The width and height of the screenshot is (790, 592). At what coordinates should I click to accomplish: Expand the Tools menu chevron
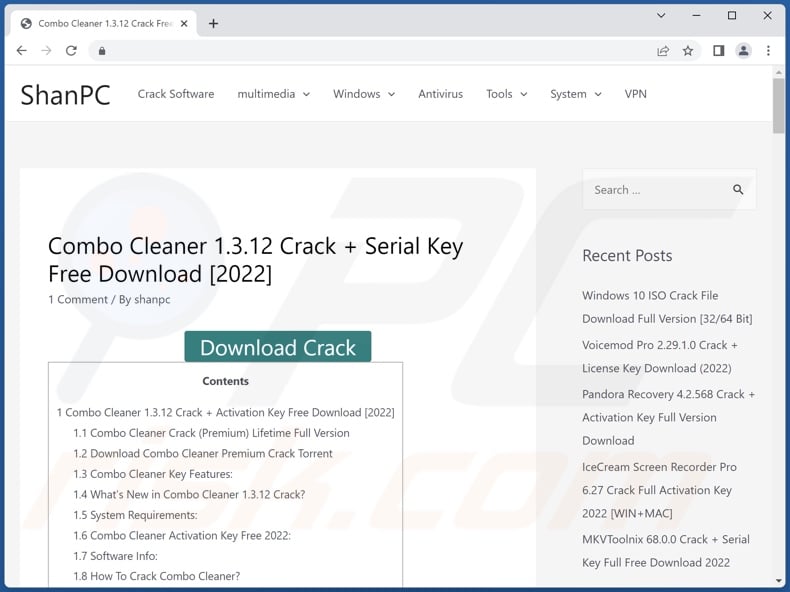tap(523, 94)
